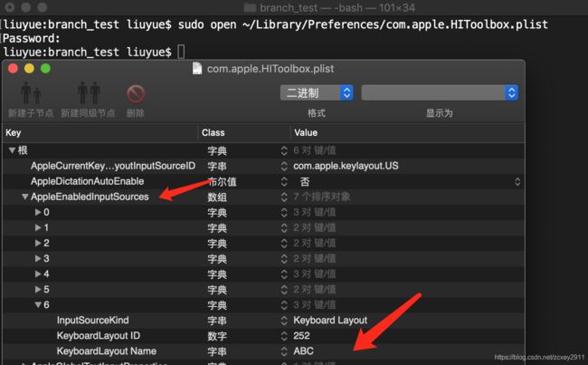Click the Password: line in terminal
Screen dimensions: 588x365
tap(32, 38)
